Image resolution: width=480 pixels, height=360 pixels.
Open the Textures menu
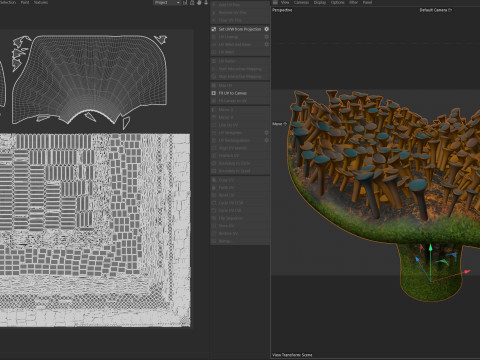click(41, 2)
